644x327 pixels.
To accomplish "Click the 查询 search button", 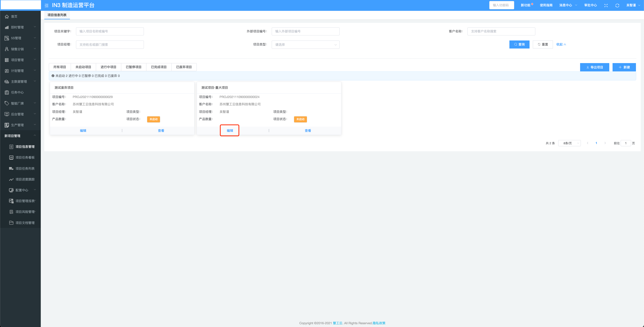I will pyautogui.click(x=519, y=44).
